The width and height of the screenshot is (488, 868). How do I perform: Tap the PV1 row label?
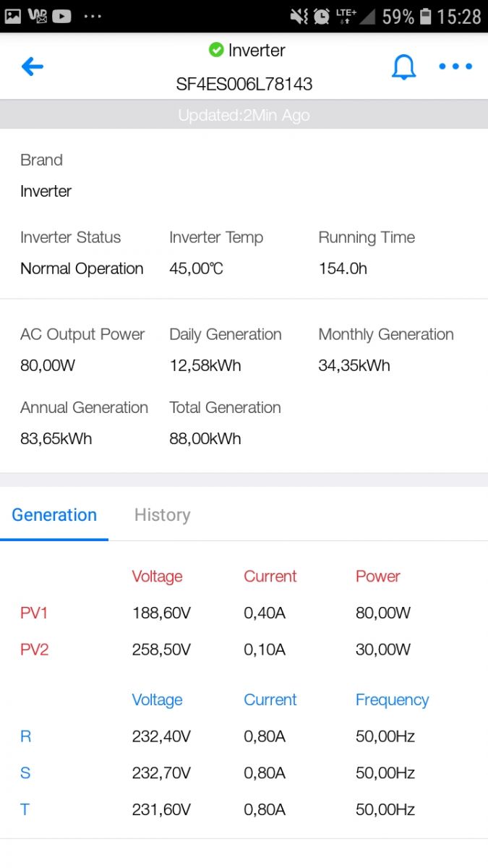[x=34, y=613]
